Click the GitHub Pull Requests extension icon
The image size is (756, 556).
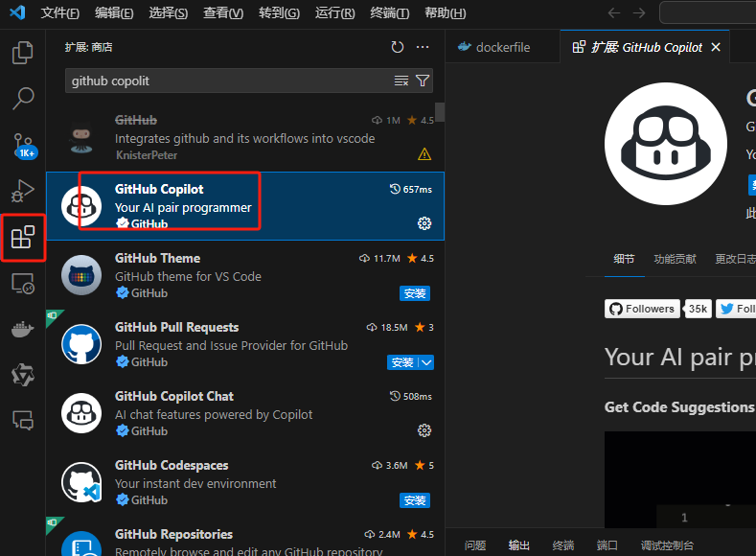pos(81,344)
